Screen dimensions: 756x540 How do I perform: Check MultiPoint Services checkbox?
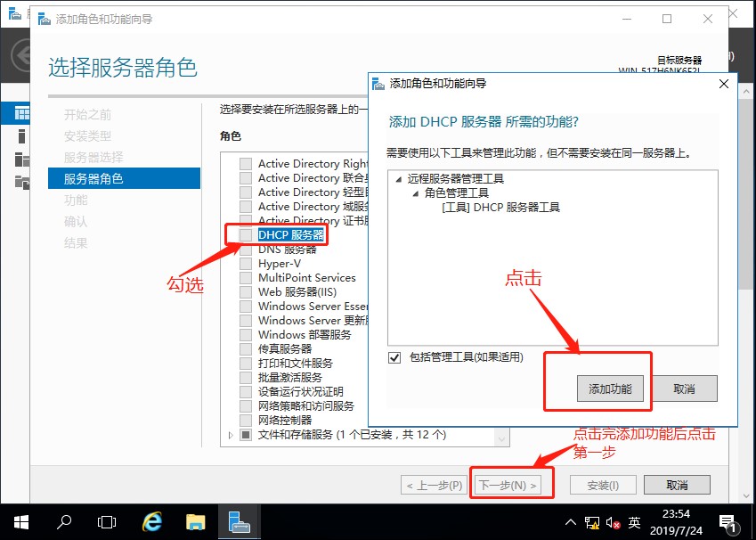pyautogui.click(x=246, y=278)
